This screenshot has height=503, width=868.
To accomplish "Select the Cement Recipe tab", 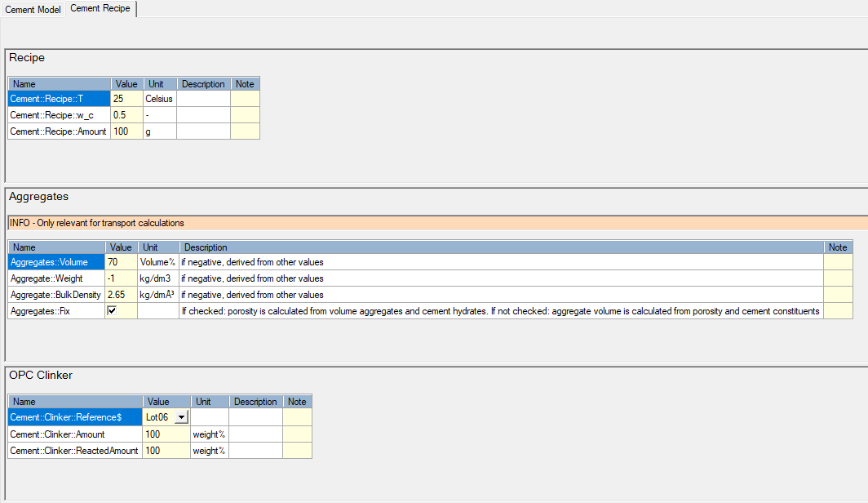I will point(100,8).
